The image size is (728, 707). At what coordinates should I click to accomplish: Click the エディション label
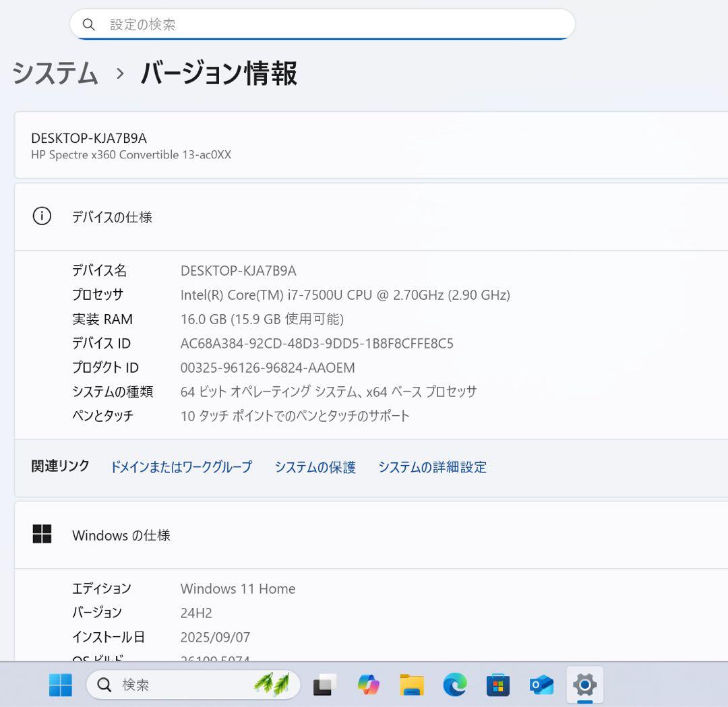[102, 588]
